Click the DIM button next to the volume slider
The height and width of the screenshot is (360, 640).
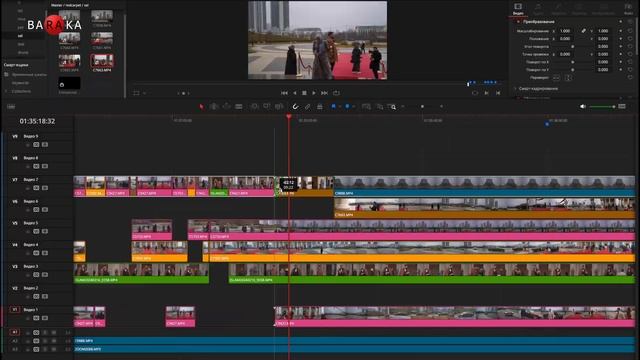pyautogui.click(x=622, y=107)
